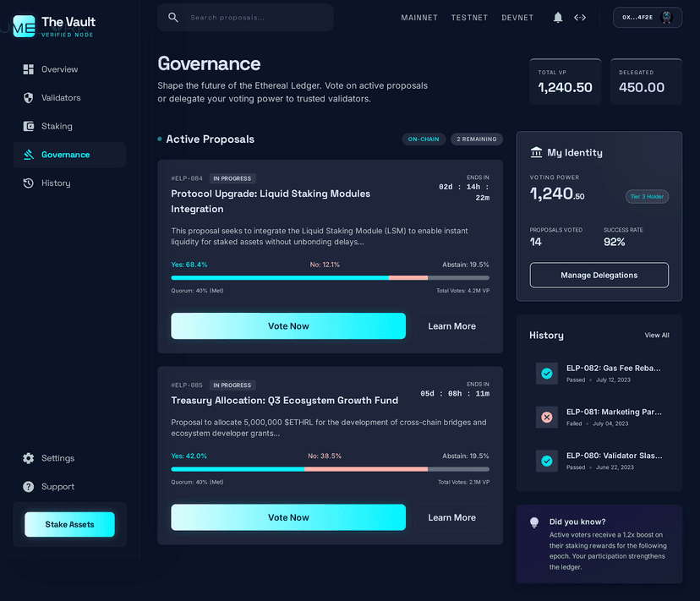Image resolution: width=700 pixels, height=601 pixels.
Task: Vote Now on Liquid Staking Modules proposal
Action: coord(288,326)
